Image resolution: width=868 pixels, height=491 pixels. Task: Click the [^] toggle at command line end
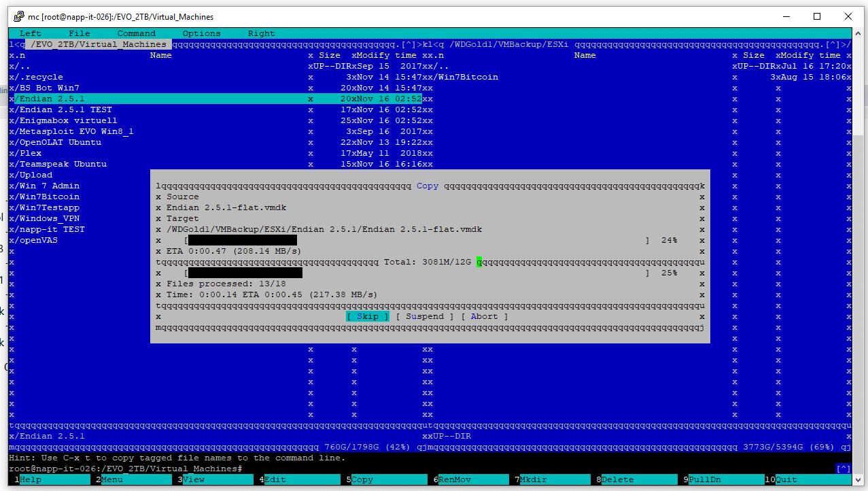[843, 469]
